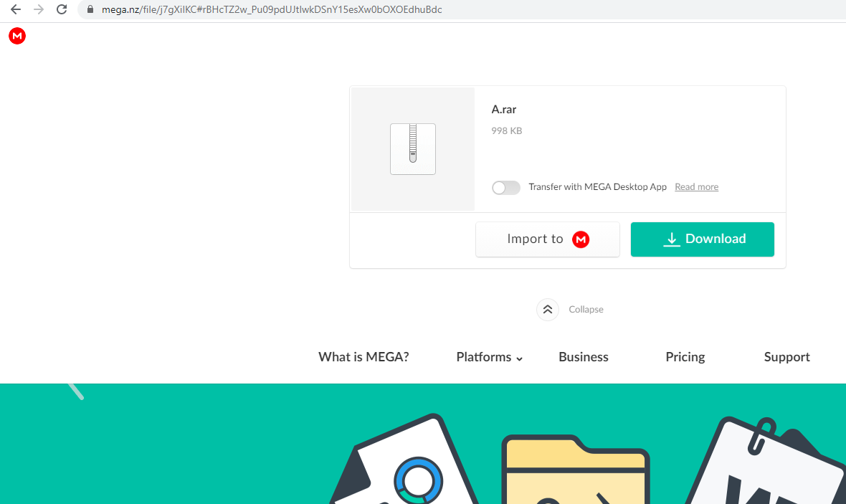Click the Transfer with MEGA Desktop App label

597,186
